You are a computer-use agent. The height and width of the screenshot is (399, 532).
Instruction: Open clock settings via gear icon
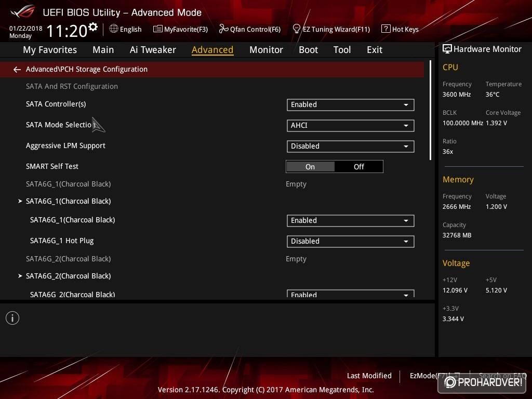point(93,26)
